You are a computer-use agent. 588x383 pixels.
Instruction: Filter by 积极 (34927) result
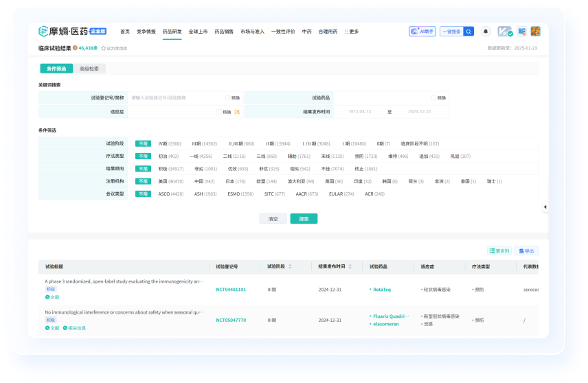(171, 169)
